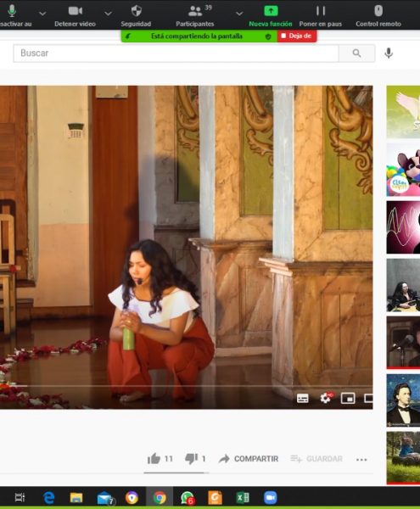The image size is (420, 509).
Task: Expand arrow next to Participantes
Action: click(239, 14)
